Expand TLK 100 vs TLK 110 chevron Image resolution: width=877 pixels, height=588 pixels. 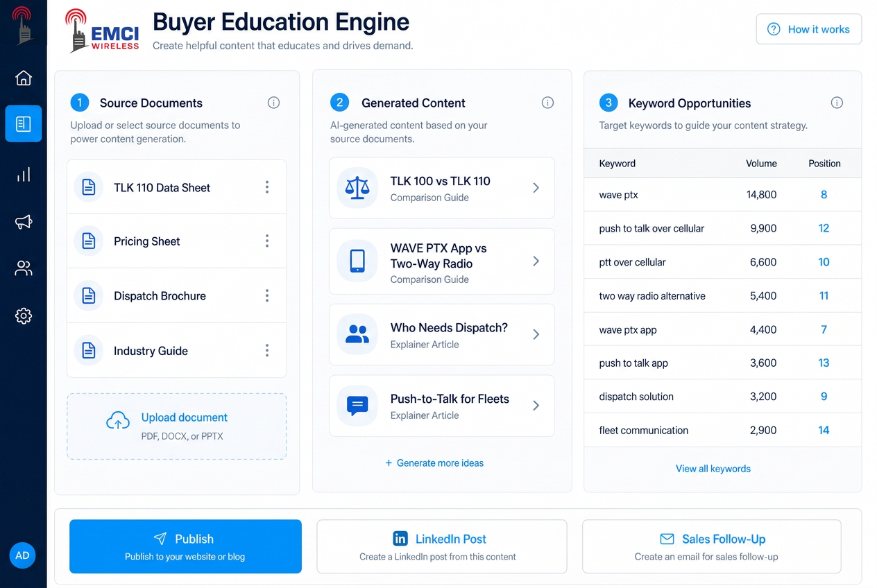pos(536,188)
